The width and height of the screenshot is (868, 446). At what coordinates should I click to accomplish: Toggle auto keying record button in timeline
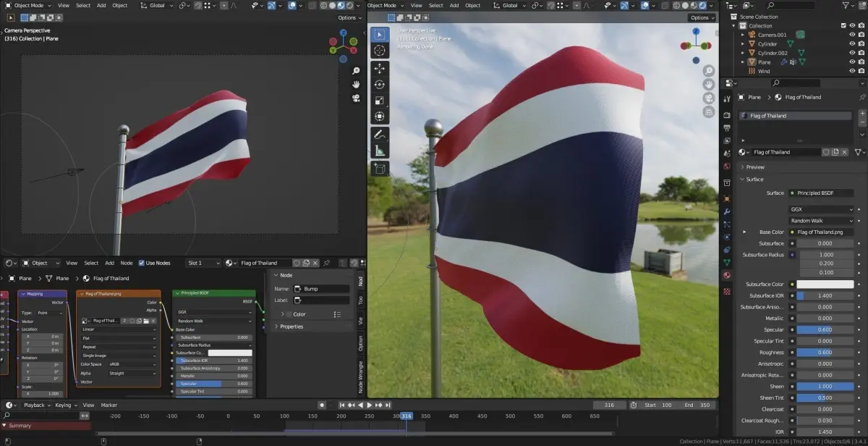[322, 405]
